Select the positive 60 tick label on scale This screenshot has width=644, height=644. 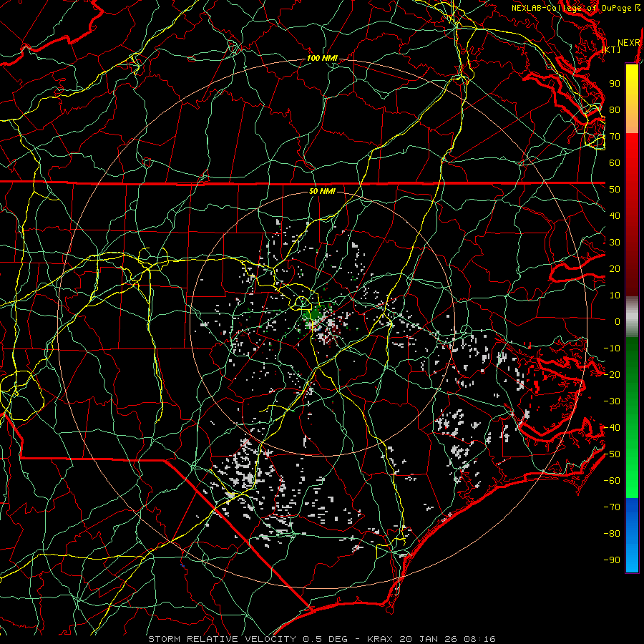615,163
